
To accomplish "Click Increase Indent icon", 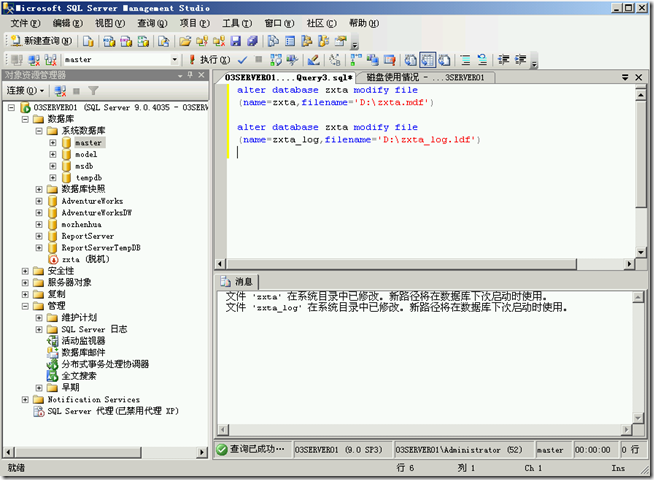I will coord(520,60).
